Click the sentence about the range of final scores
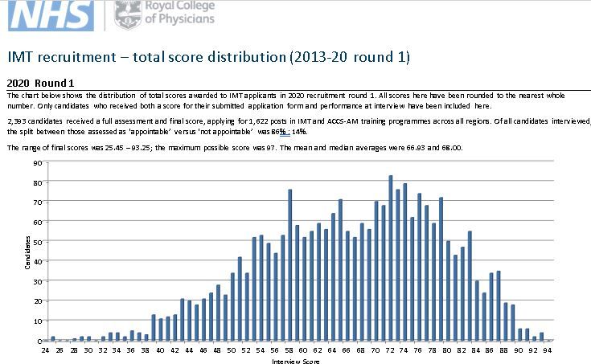 pyautogui.click(x=233, y=147)
